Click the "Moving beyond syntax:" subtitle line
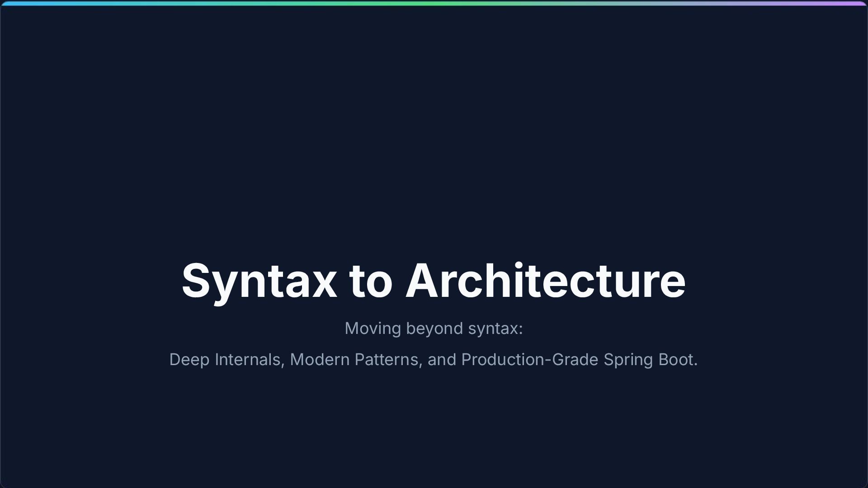The image size is (868, 488). [434, 328]
